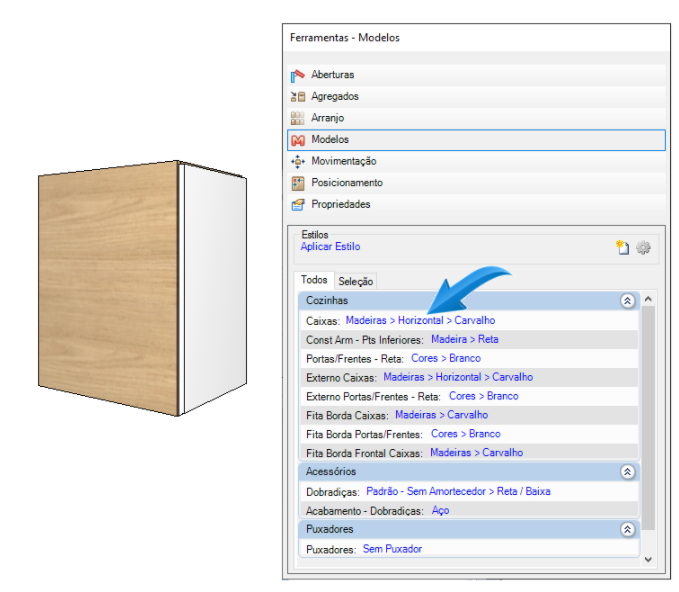Click the Agregados icon

coord(297,97)
